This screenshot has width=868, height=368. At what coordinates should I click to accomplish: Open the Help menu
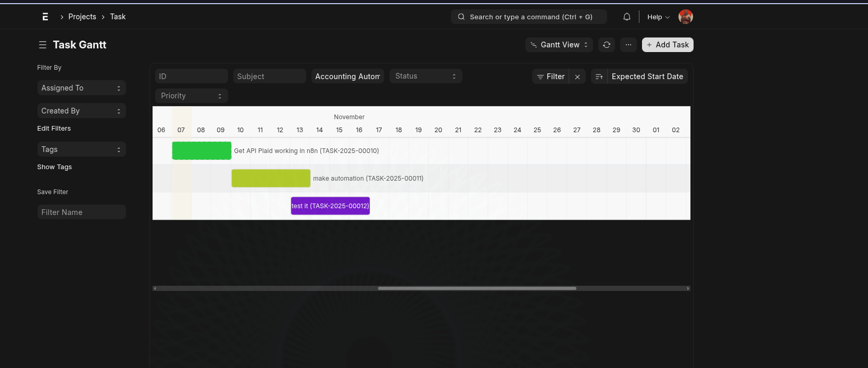click(658, 17)
